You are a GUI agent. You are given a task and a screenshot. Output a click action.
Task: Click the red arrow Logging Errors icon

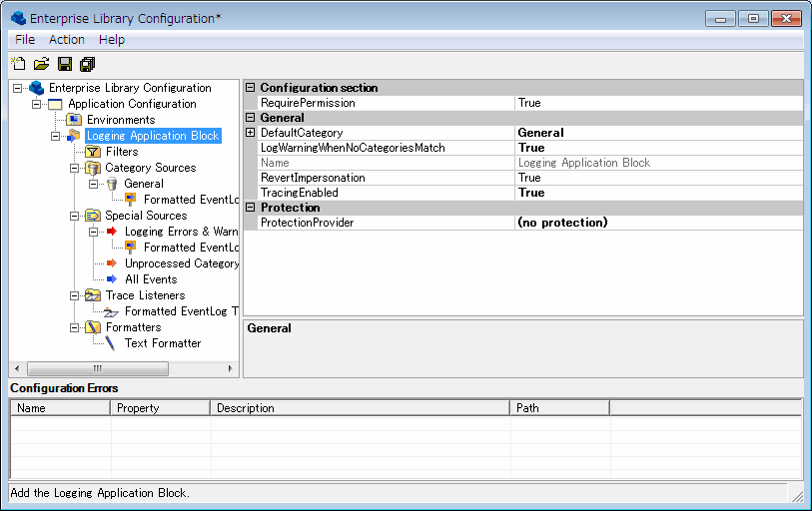tap(112, 232)
